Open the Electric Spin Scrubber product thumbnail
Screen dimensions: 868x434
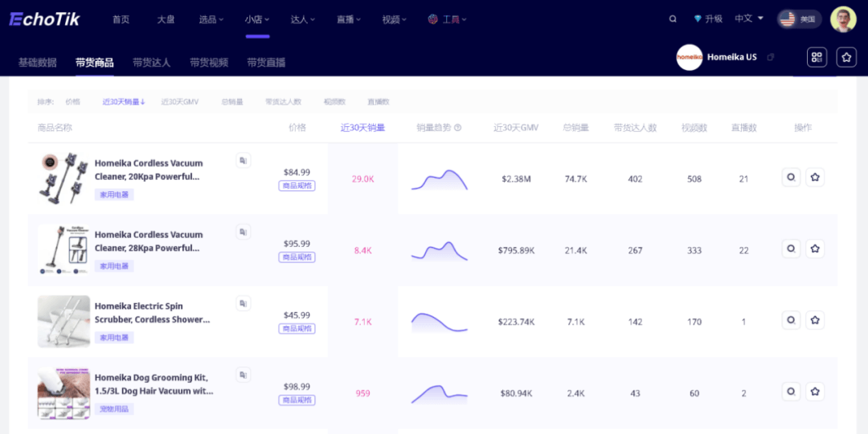[63, 321]
